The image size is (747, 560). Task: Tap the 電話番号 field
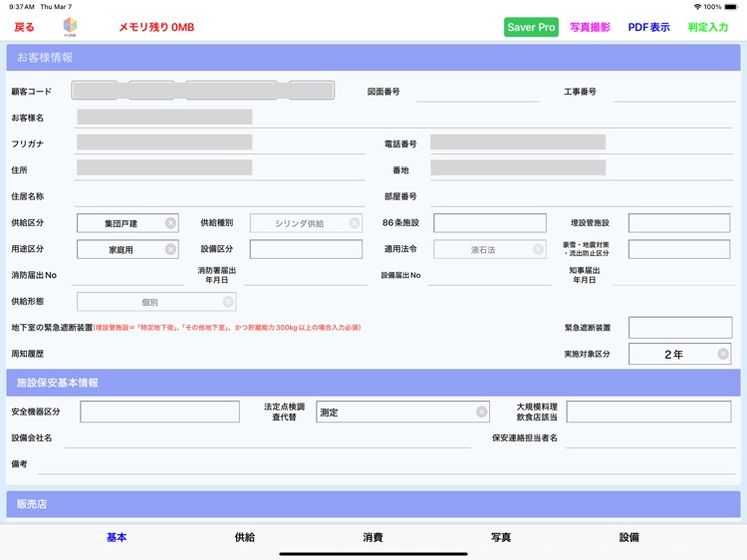(x=582, y=142)
